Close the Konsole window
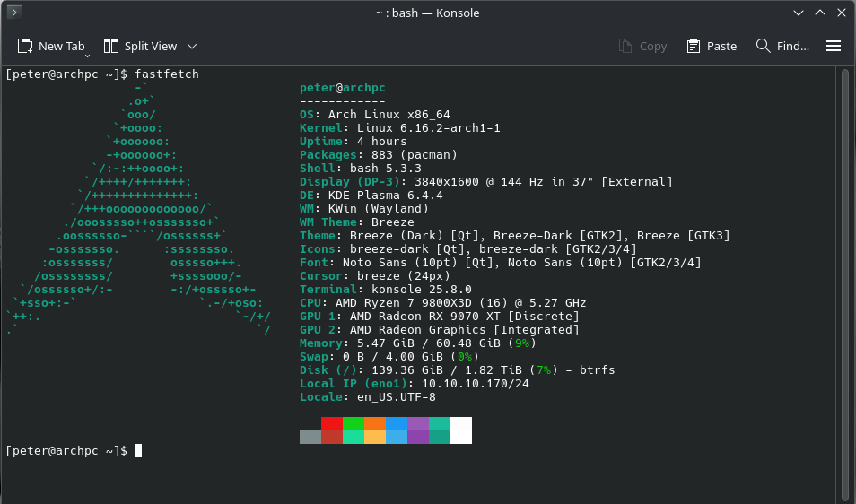This screenshot has height=504, width=856. pos(841,13)
